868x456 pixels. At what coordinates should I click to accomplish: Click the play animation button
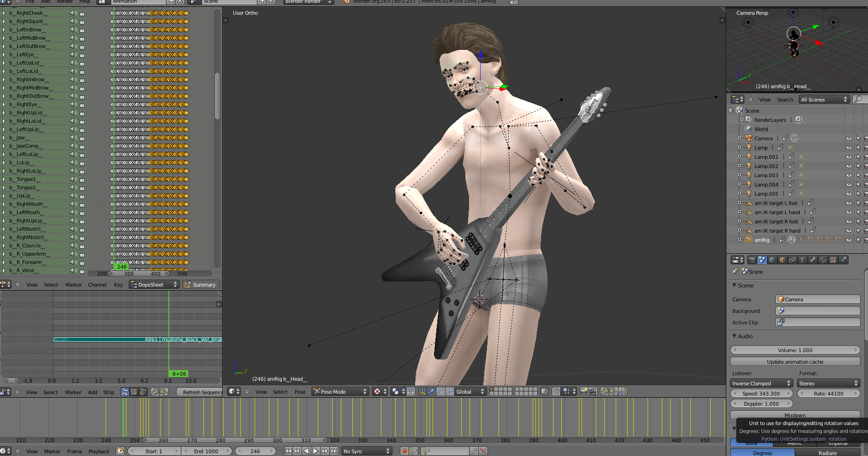(315, 451)
